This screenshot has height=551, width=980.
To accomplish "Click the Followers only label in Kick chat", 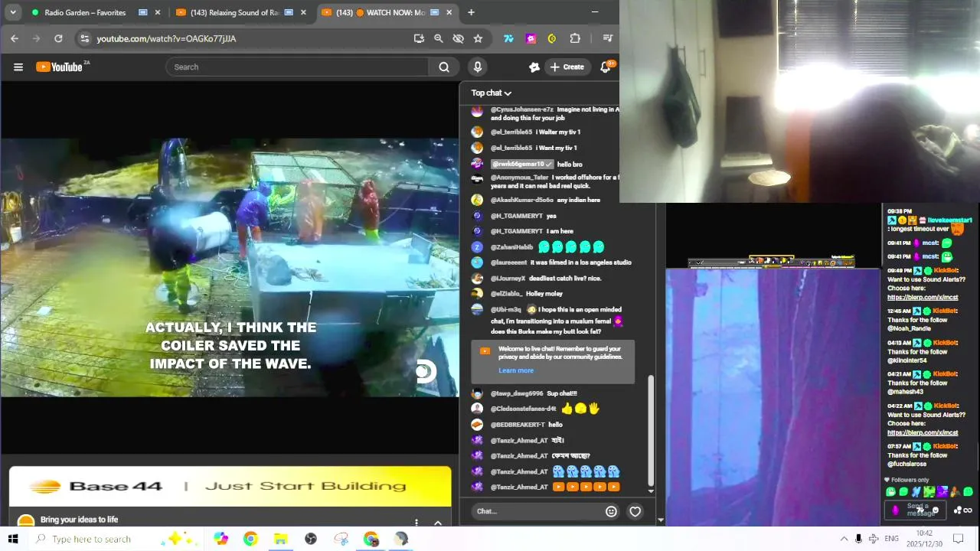I will point(910,480).
